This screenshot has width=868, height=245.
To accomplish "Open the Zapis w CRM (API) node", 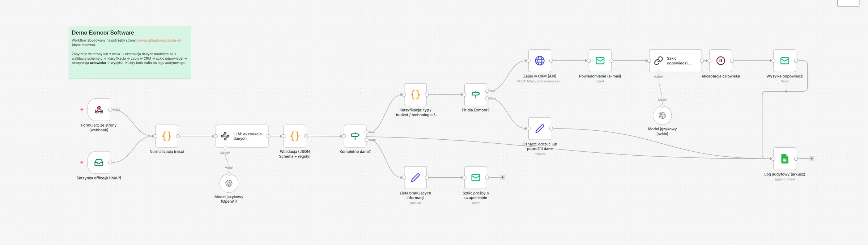I will click(540, 60).
